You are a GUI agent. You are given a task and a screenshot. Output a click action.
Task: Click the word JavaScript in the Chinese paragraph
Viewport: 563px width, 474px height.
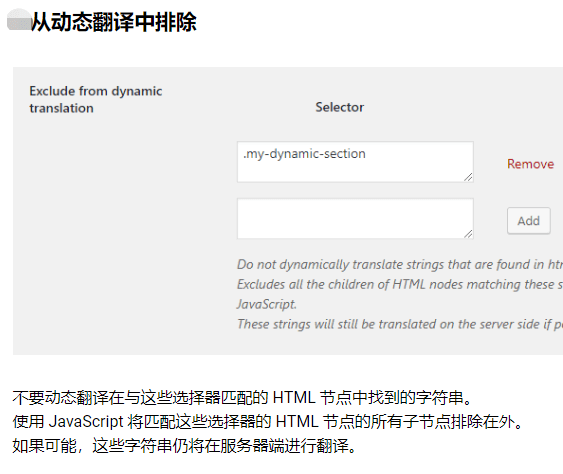pos(86,422)
